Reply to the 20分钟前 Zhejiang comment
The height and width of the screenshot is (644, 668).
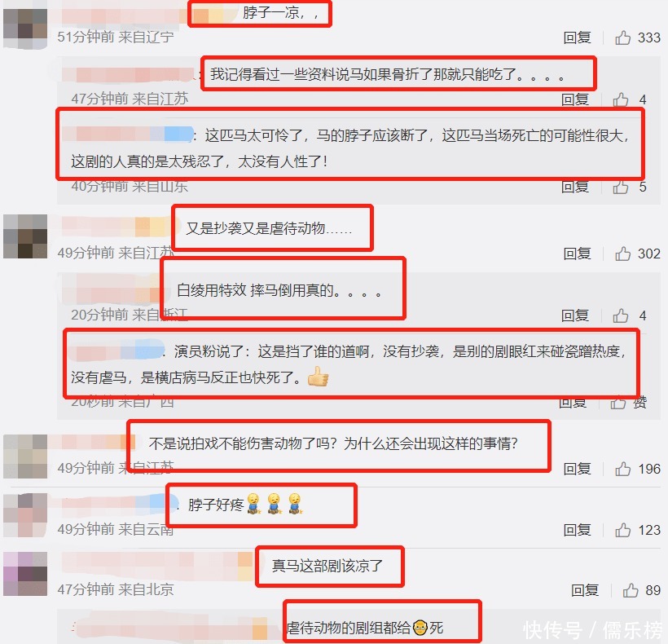coord(574,315)
